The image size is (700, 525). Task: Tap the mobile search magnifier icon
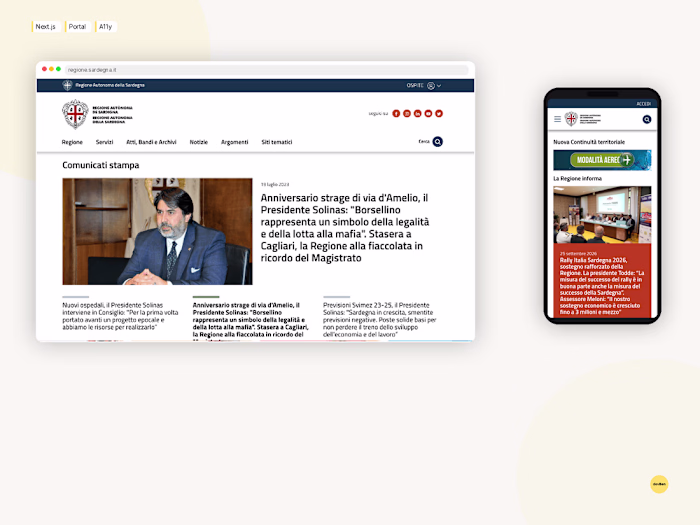(646, 119)
